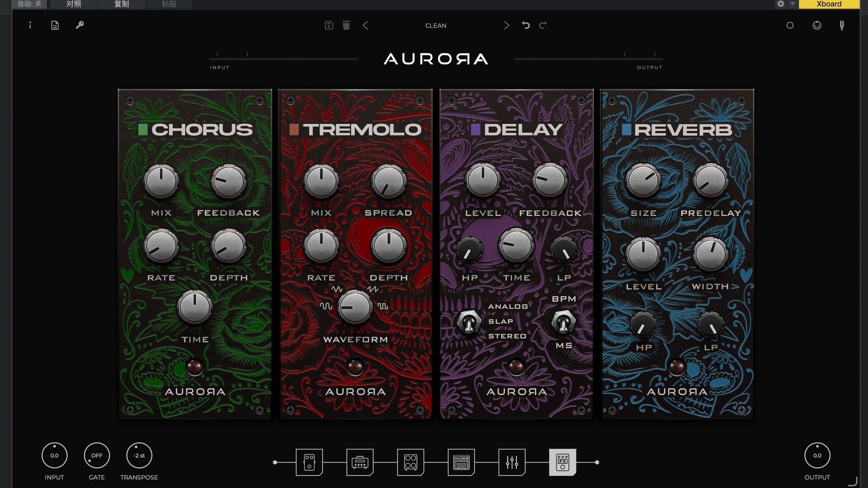Click the green Chorus indicator square
This screenshot has width=868, height=488.
[143, 130]
